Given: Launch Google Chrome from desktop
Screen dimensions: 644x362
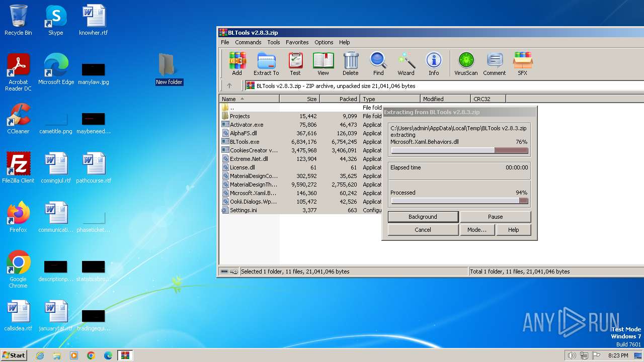Looking at the screenshot, I should (18, 269).
